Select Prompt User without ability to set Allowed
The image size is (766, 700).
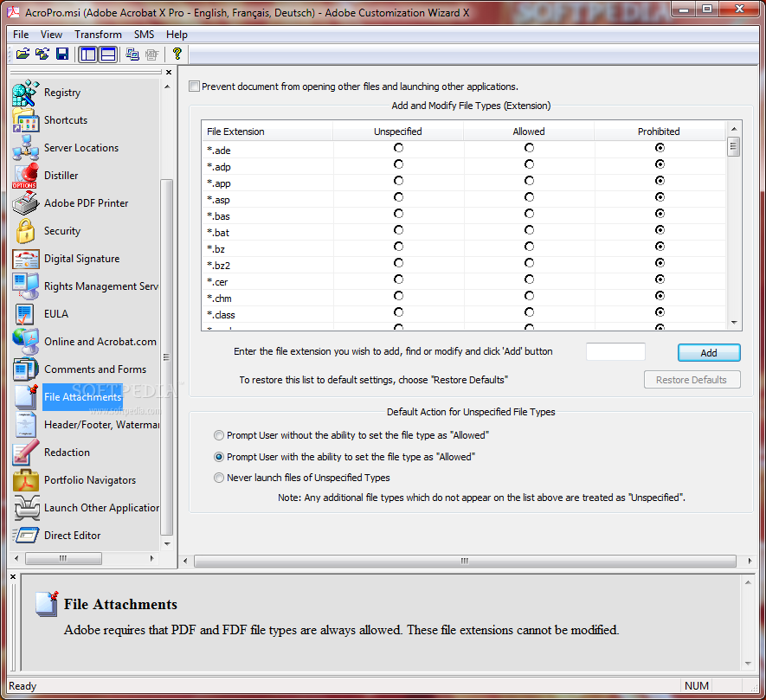click(219, 435)
